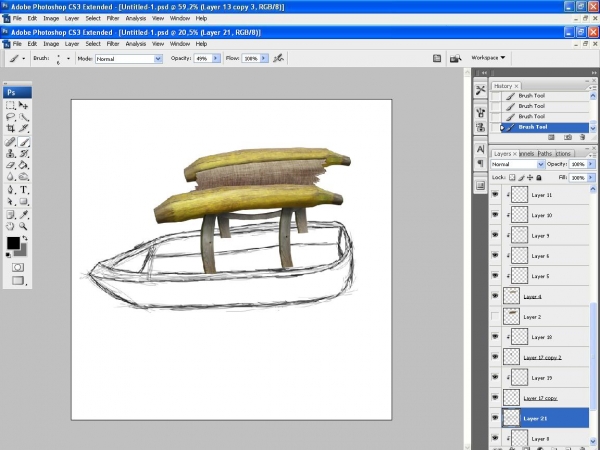Viewport: 600px width, 450px height.
Task: Toggle lock position in Layers panel
Action: (530, 177)
